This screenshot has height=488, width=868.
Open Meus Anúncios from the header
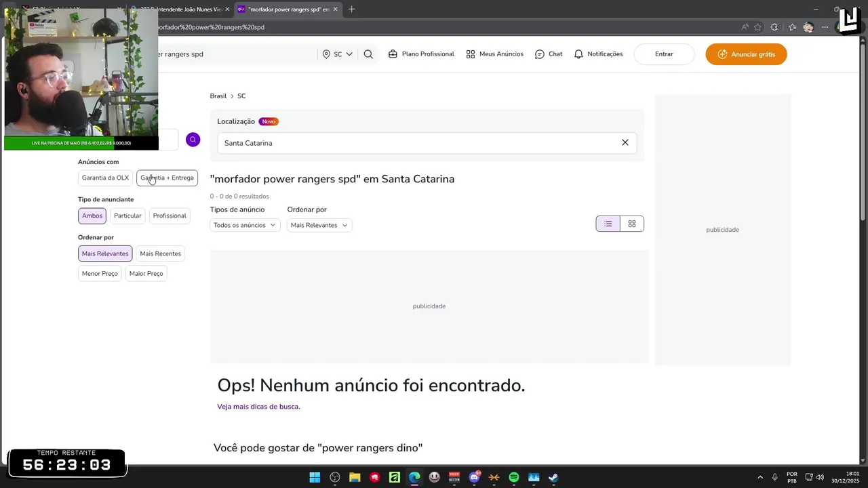pyautogui.click(x=494, y=54)
